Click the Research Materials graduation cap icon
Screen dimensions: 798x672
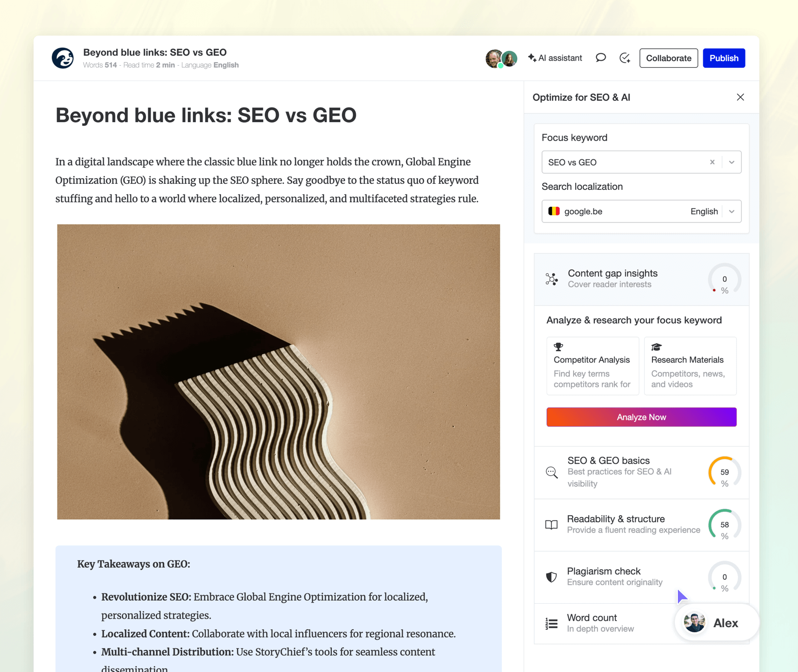657,347
